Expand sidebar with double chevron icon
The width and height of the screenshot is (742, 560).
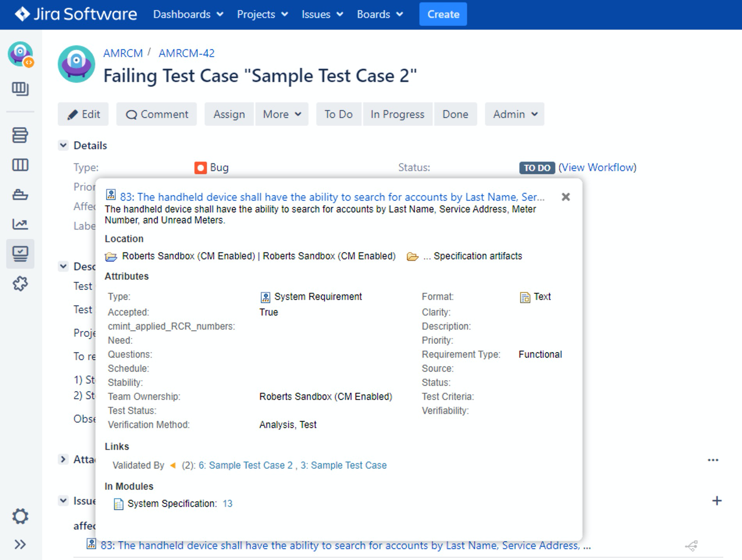[20, 544]
